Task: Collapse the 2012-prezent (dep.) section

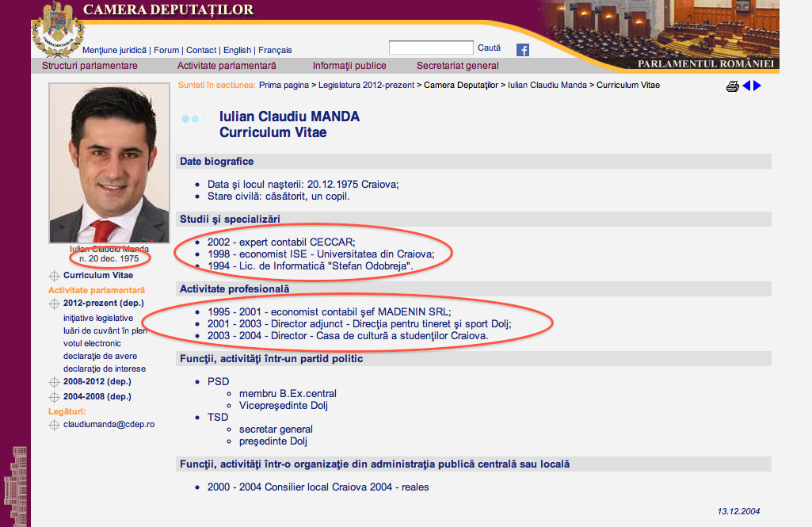Action: [x=103, y=303]
